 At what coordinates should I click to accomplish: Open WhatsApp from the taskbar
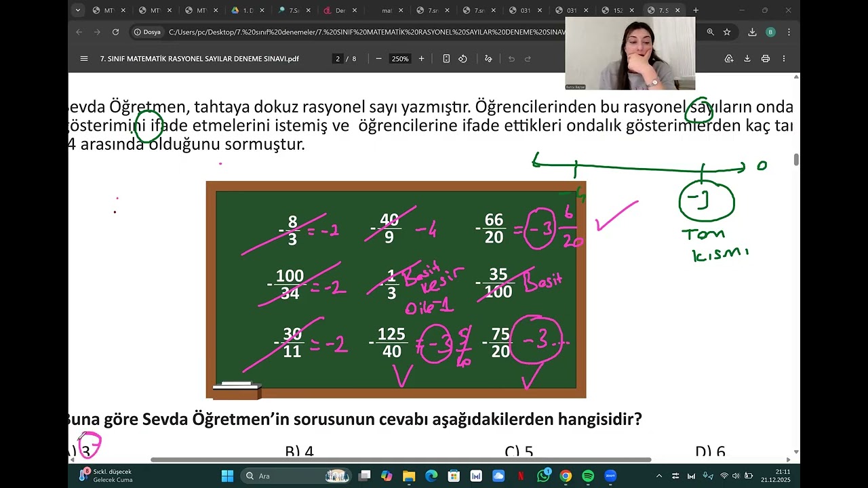coord(543,476)
